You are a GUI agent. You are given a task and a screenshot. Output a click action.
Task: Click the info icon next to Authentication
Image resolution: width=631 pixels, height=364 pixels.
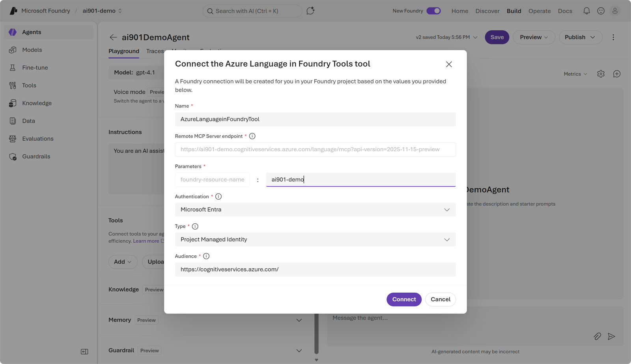pos(218,197)
